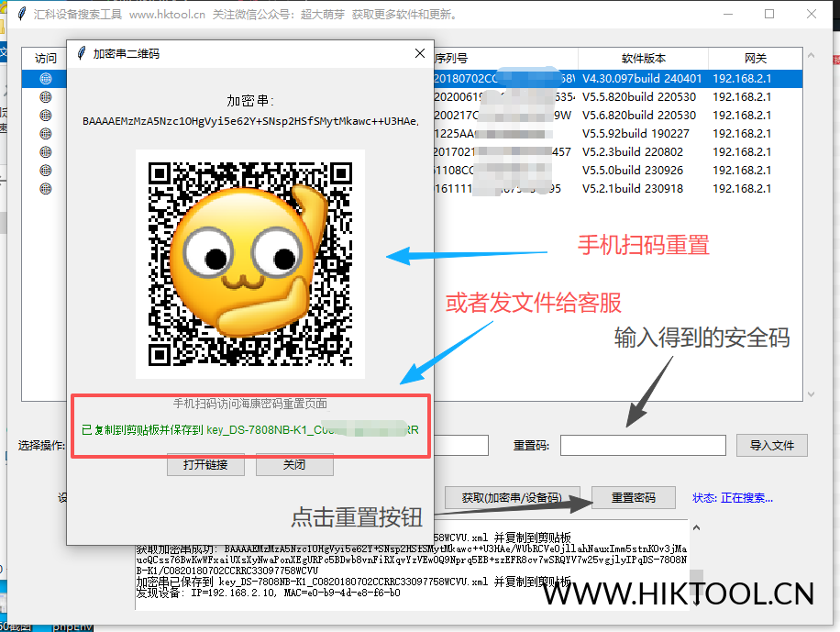
Task: Click the 重置密码 button
Action: click(634, 497)
